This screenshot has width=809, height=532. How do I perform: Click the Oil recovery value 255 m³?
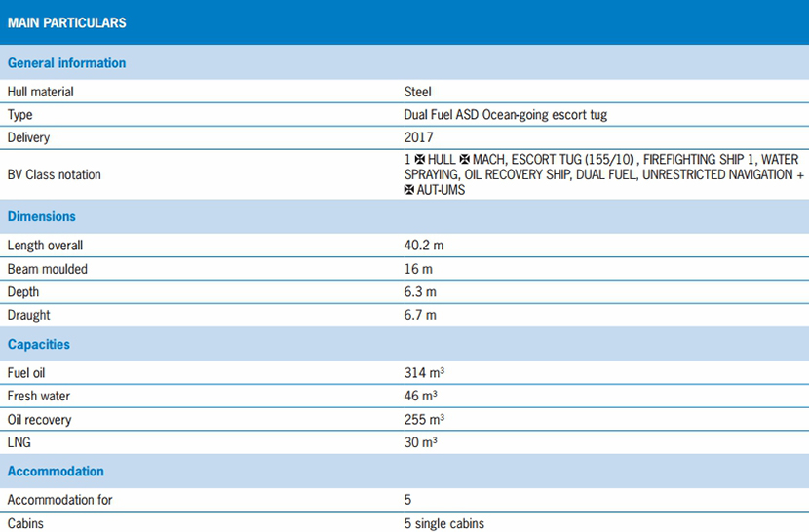coord(424,420)
